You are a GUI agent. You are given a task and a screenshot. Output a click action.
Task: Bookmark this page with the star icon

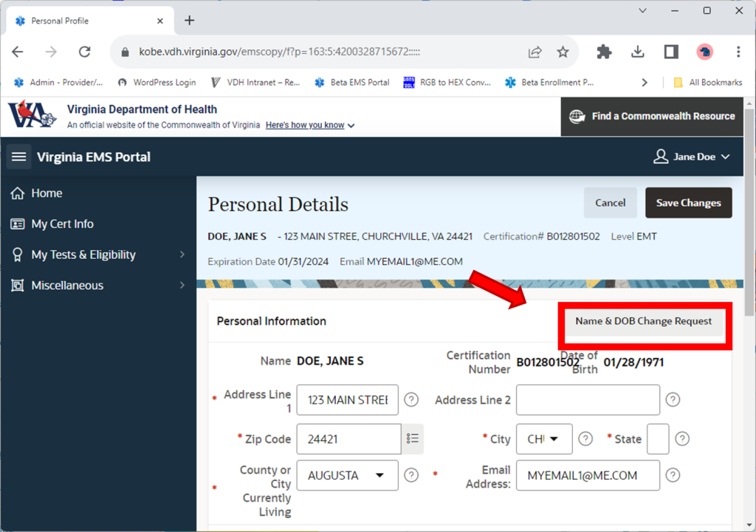563,52
